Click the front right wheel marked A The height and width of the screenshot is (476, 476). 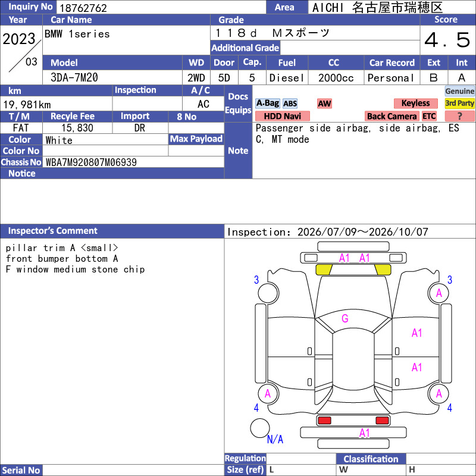(x=439, y=293)
